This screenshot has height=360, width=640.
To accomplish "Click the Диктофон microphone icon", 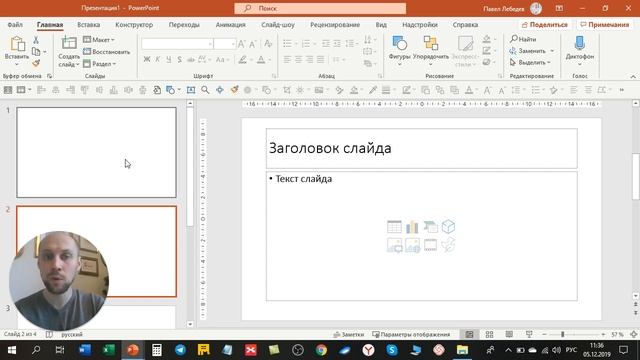I will click(x=580, y=43).
